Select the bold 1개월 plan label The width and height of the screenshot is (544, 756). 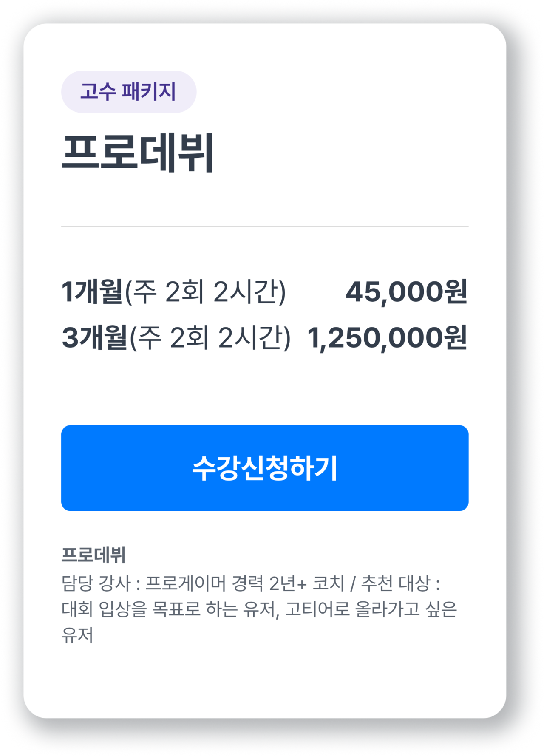pyautogui.click(x=92, y=292)
